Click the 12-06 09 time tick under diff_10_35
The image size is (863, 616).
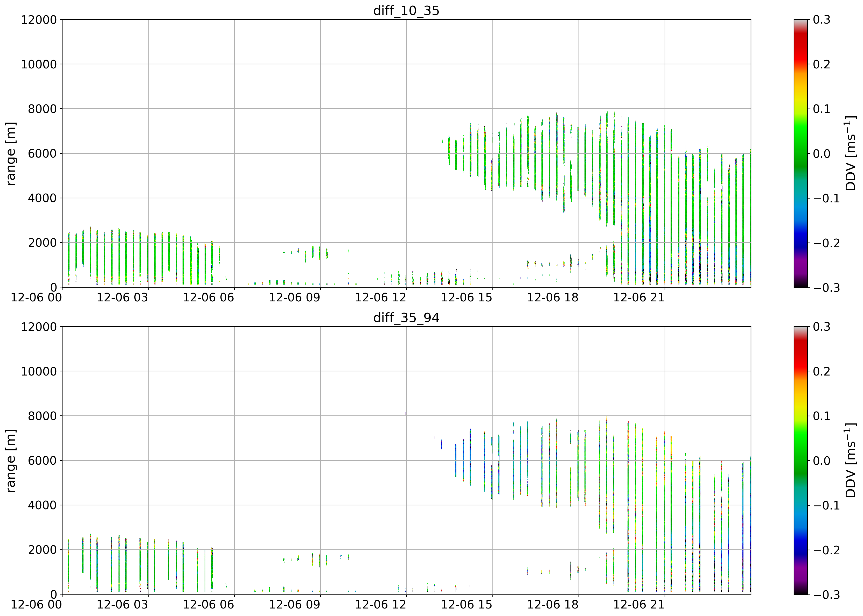(295, 298)
